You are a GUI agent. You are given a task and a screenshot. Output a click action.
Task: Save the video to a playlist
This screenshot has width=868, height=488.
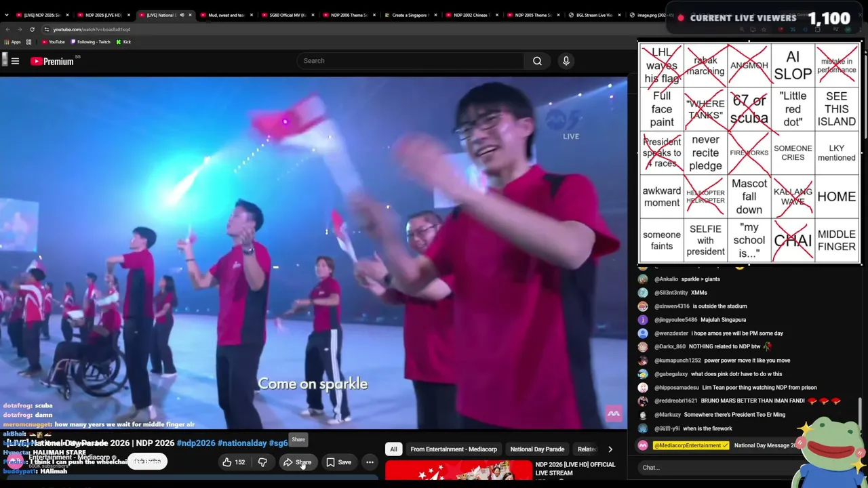point(338,462)
